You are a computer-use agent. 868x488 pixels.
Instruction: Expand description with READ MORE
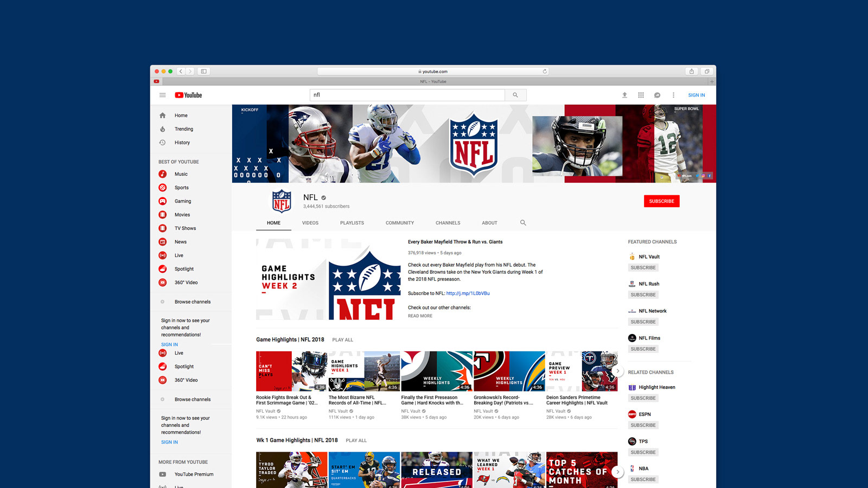[x=420, y=316]
